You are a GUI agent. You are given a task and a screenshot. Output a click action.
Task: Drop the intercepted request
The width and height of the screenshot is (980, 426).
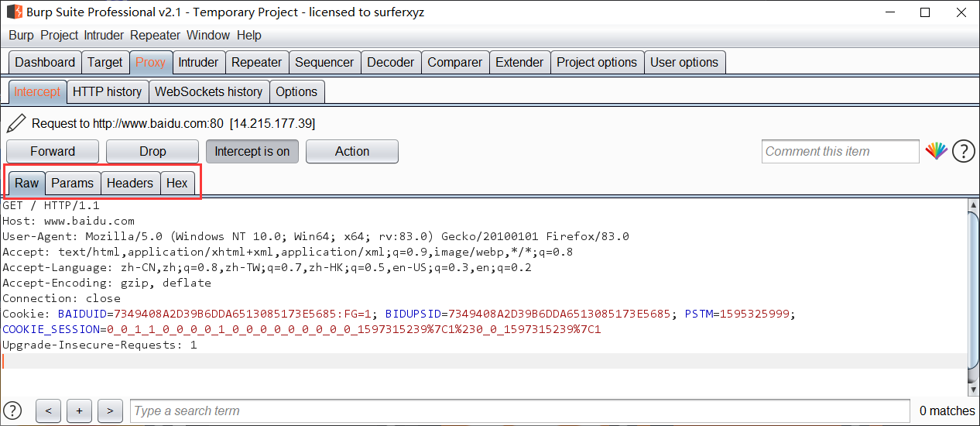click(x=152, y=151)
